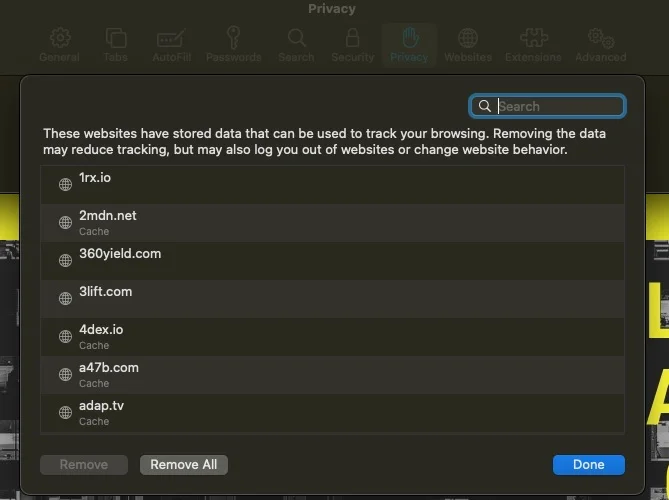Switch to the Tabs preferences pane
This screenshot has width=669, height=500.
(116, 45)
